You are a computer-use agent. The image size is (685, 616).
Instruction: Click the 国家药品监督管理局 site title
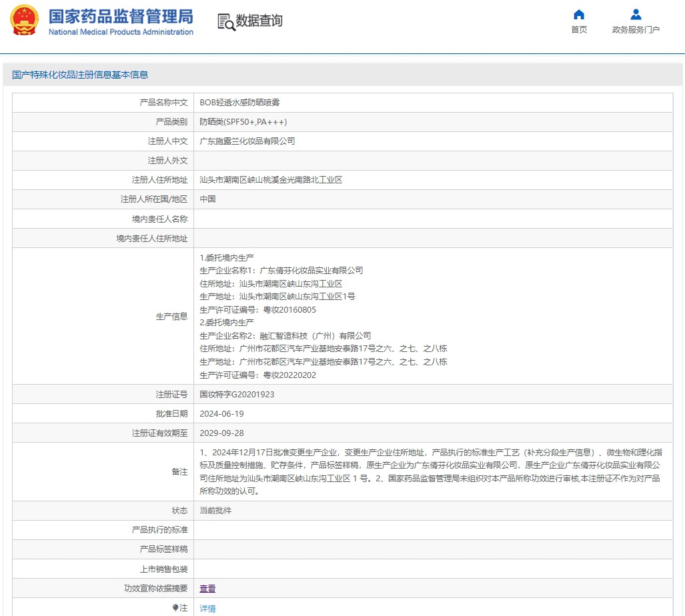[121, 16]
